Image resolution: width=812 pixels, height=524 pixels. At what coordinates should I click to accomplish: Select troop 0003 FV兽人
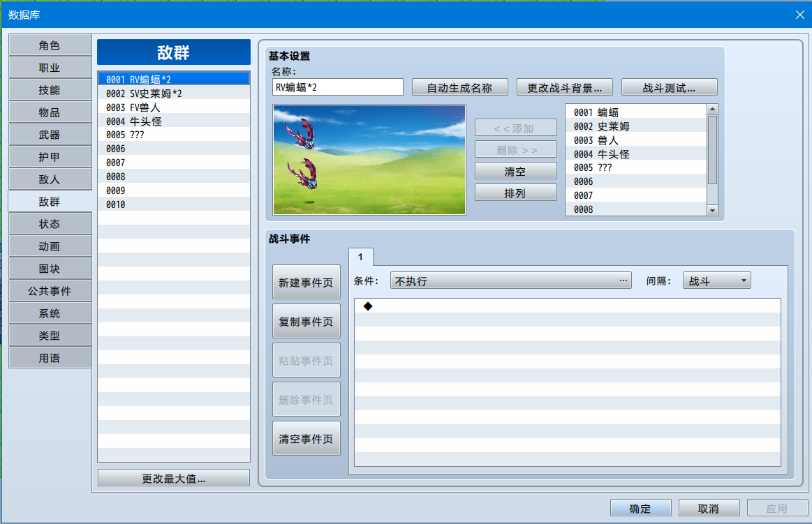pos(173,107)
